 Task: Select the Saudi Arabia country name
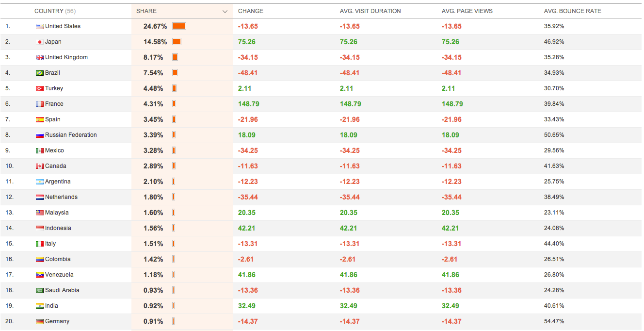pyautogui.click(x=62, y=290)
